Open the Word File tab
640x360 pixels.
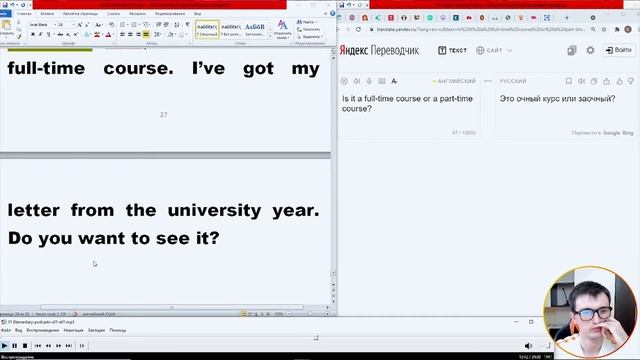coord(5,14)
